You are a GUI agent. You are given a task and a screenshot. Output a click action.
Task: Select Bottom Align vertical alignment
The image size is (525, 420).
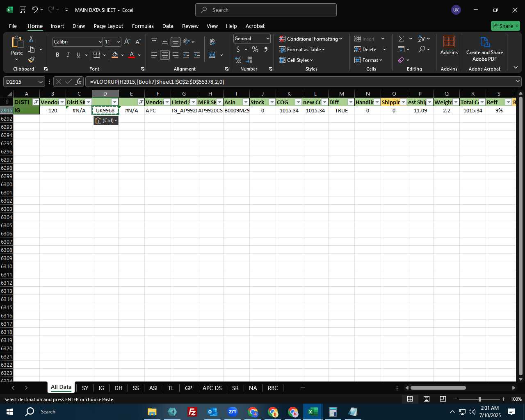point(176,42)
